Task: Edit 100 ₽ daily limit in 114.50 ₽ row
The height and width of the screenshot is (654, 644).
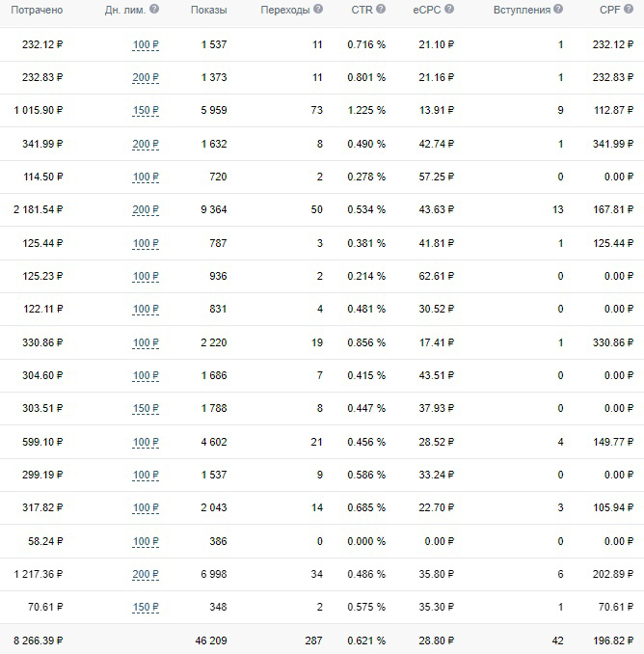Action: tap(146, 177)
